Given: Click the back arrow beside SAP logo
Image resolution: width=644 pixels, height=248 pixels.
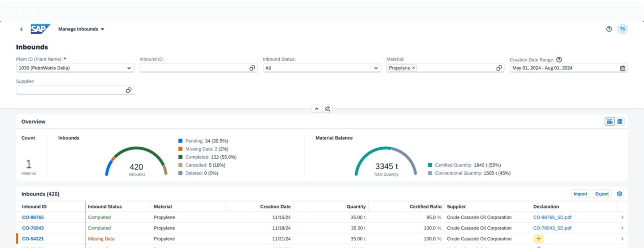Looking at the screenshot, I should pyautogui.click(x=22, y=29).
